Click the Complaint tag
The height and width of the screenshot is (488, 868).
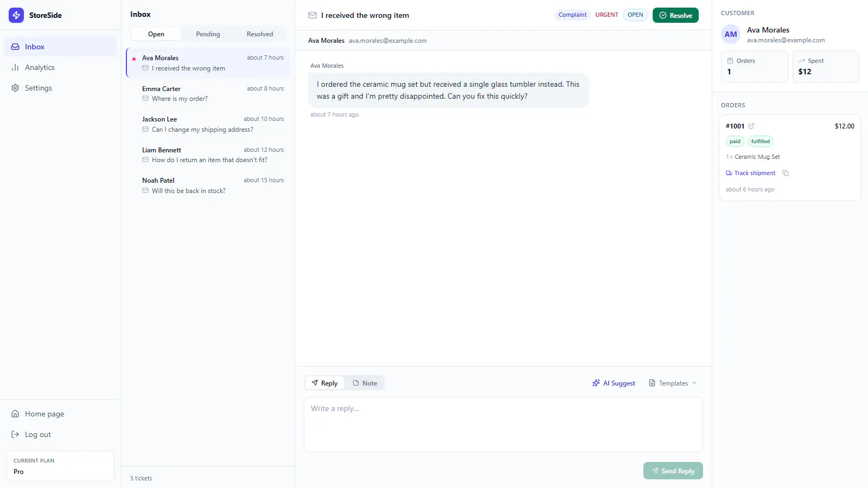572,15
